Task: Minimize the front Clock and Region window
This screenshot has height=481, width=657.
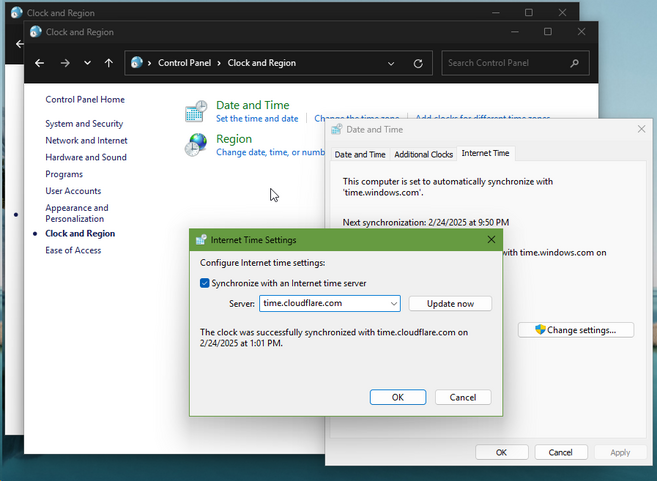Action: [515, 32]
